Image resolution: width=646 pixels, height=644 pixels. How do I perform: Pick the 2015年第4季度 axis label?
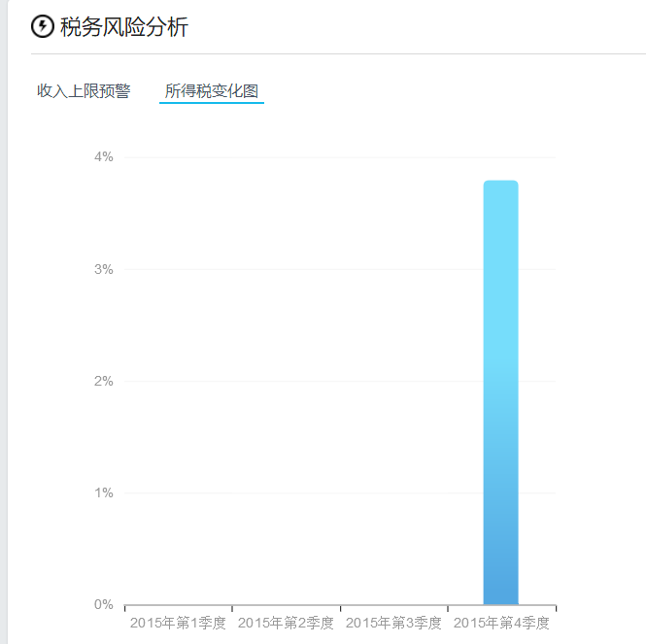[x=501, y=622]
